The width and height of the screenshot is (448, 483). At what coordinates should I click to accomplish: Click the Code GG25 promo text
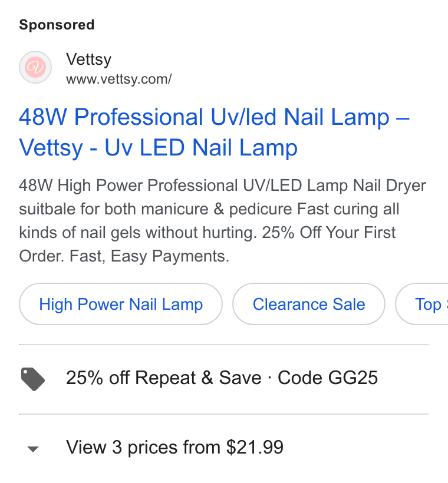[x=327, y=378]
